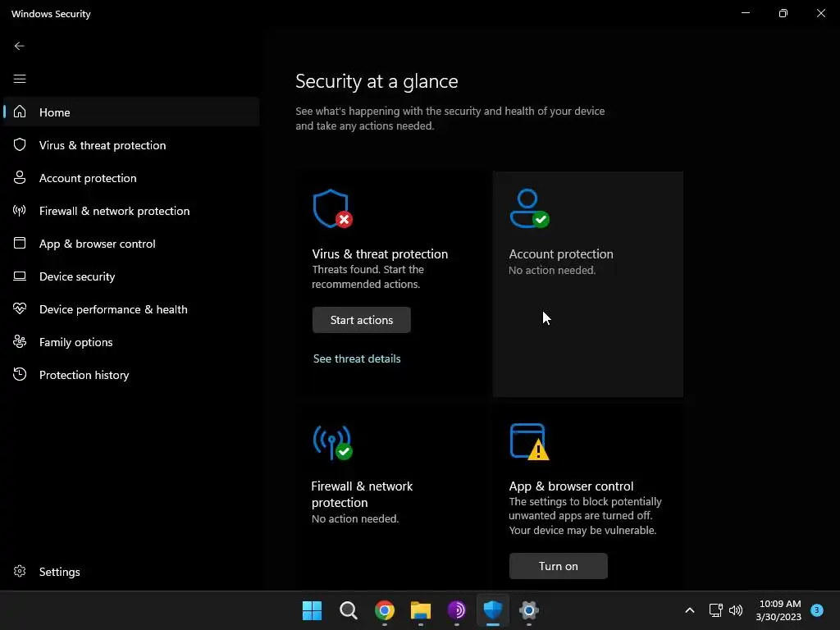Show hidden tray icons chevron
This screenshot has height=630, width=840.
[690, 610]
